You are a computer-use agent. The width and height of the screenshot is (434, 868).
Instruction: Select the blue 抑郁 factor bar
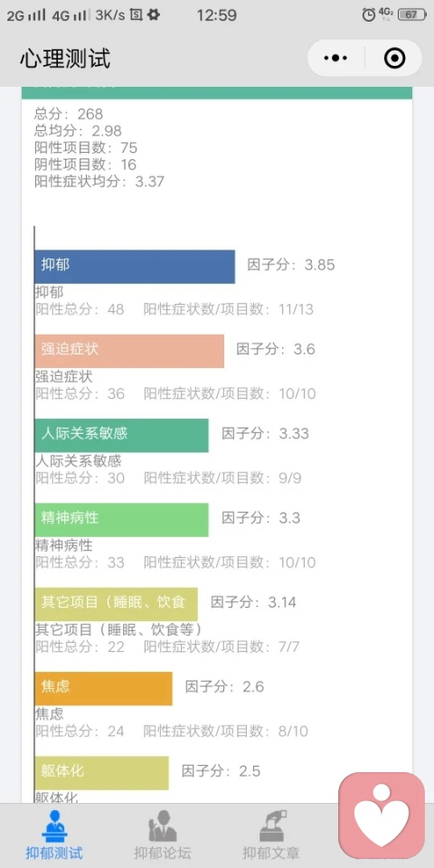pos(135,267)
